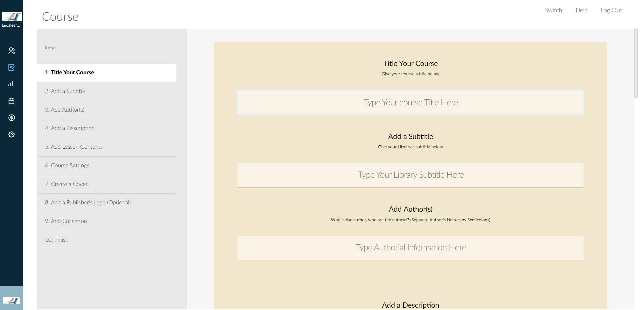Click the vertical scrollbar on the right
This screenshot has width=644, height=310.
(x=636, y=64)
